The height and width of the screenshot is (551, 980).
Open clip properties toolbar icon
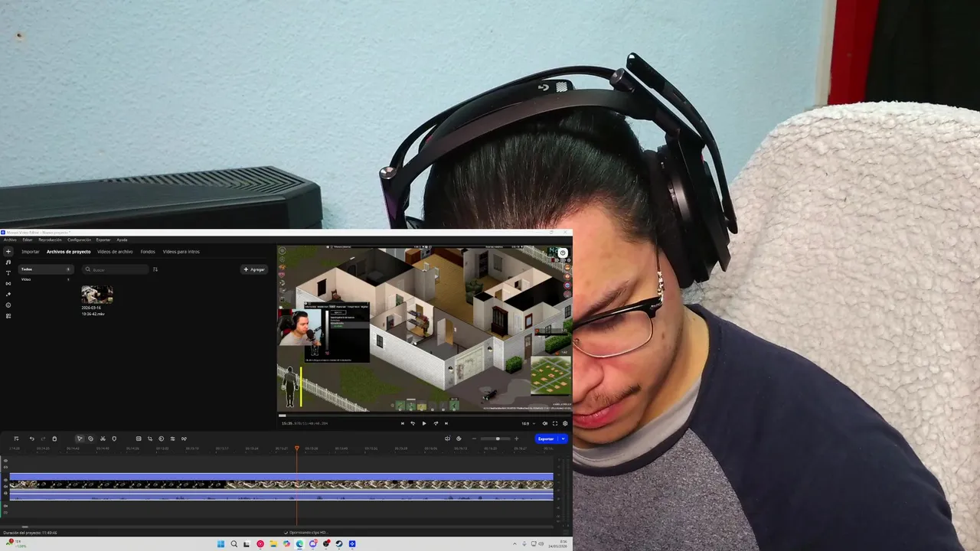tap(139, 439)
